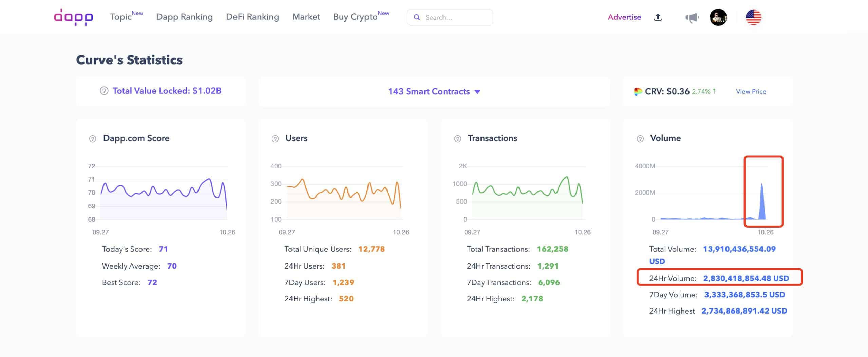868x357 pixels.
Task: Open the dapp logo home link
Action: coord(74,17)
